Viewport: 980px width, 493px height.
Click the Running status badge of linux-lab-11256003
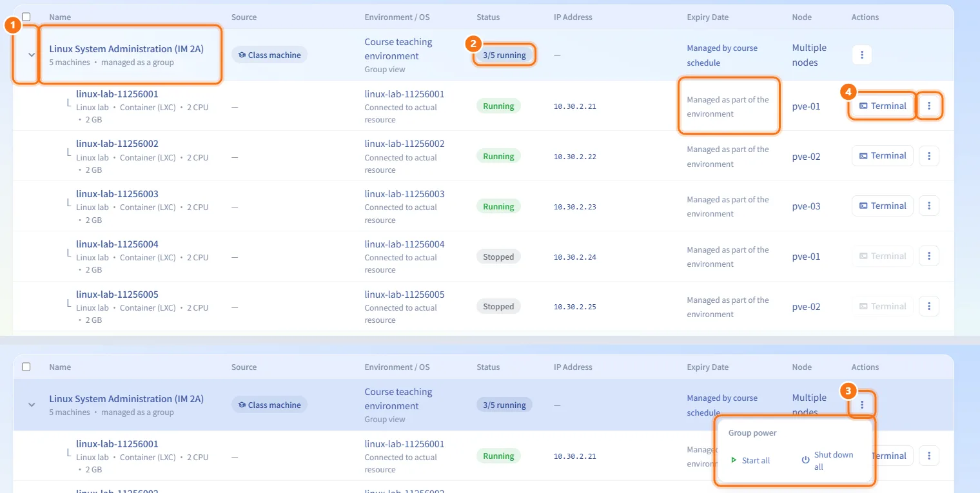click(x=498, y=206)
